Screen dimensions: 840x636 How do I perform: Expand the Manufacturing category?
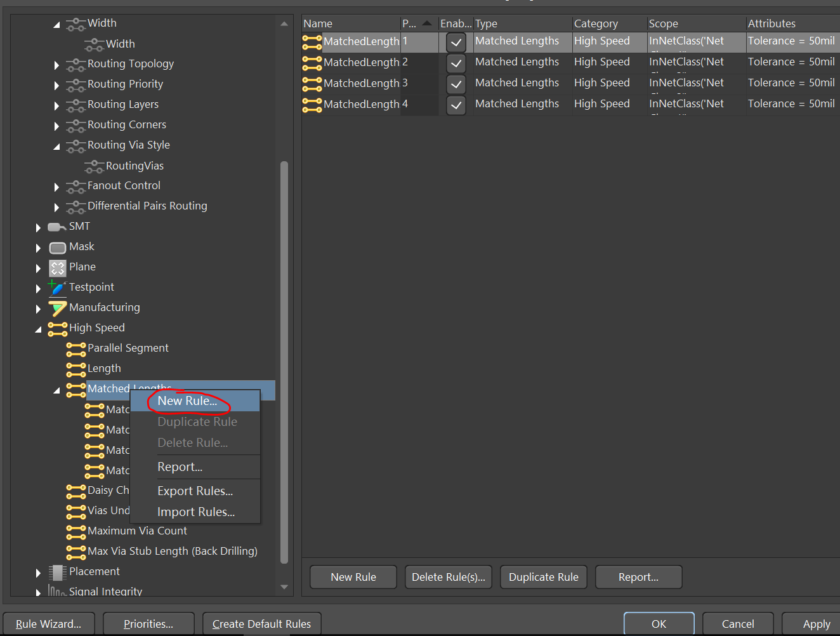coord(38,309)
